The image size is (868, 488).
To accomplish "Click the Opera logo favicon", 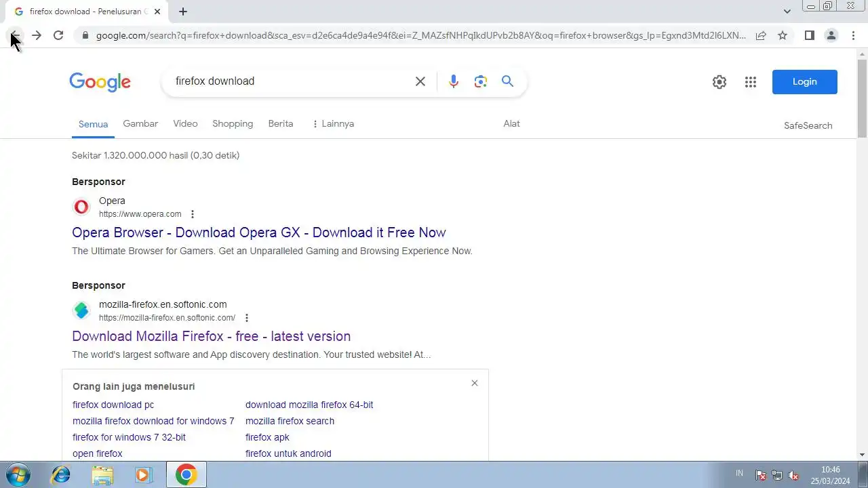I will 81,207.
